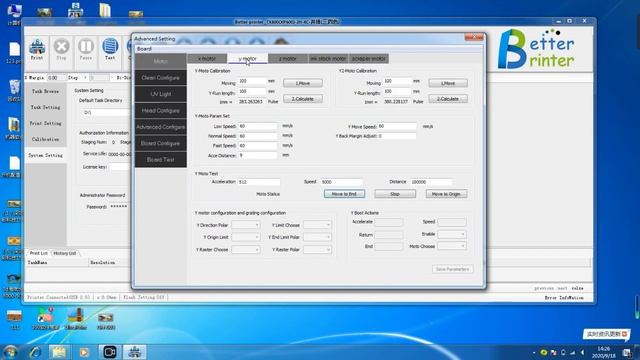
Task: Open Board Test sidebar section
Action: 161,160
